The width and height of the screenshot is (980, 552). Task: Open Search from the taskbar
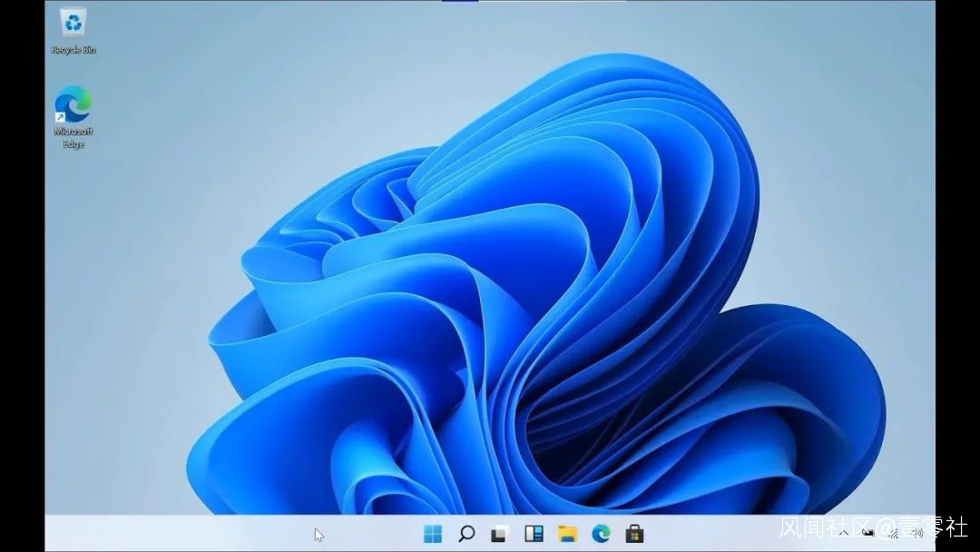tap(466, 534)
